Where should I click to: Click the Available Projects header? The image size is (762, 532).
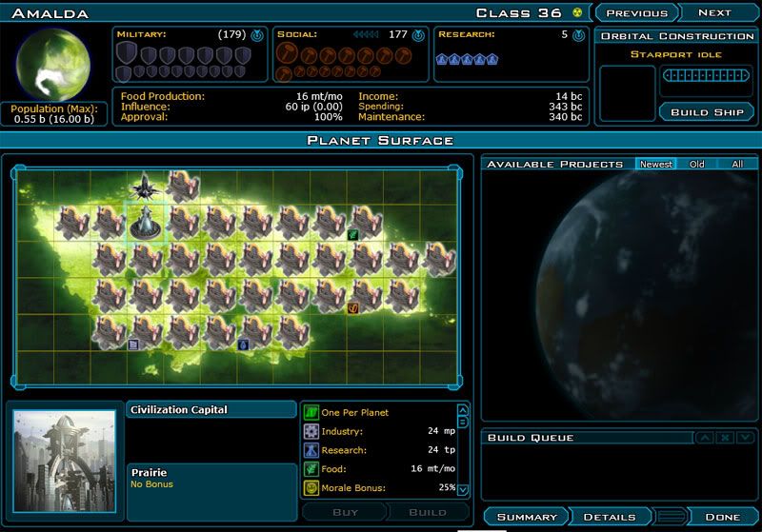click(x=554, y=164)
